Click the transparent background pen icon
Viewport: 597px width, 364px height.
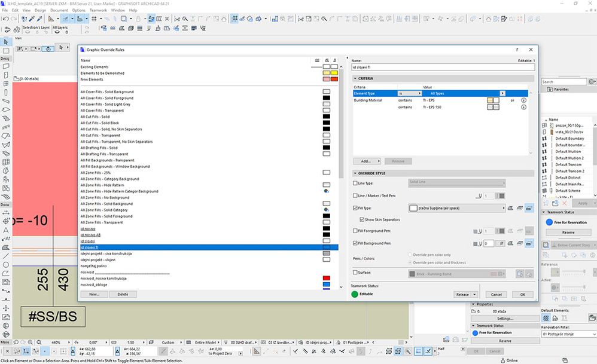pos(502,243)
